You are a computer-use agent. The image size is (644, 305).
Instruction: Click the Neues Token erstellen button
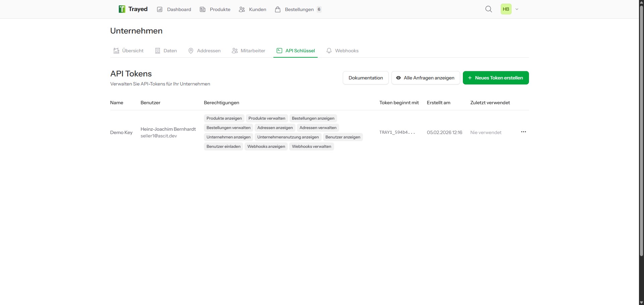496,78
